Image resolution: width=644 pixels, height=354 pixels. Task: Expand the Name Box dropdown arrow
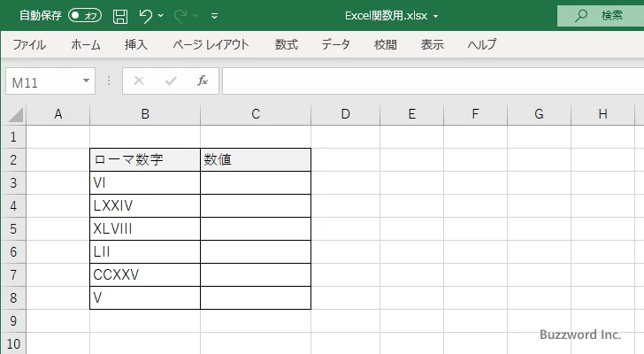click(87, 81)
